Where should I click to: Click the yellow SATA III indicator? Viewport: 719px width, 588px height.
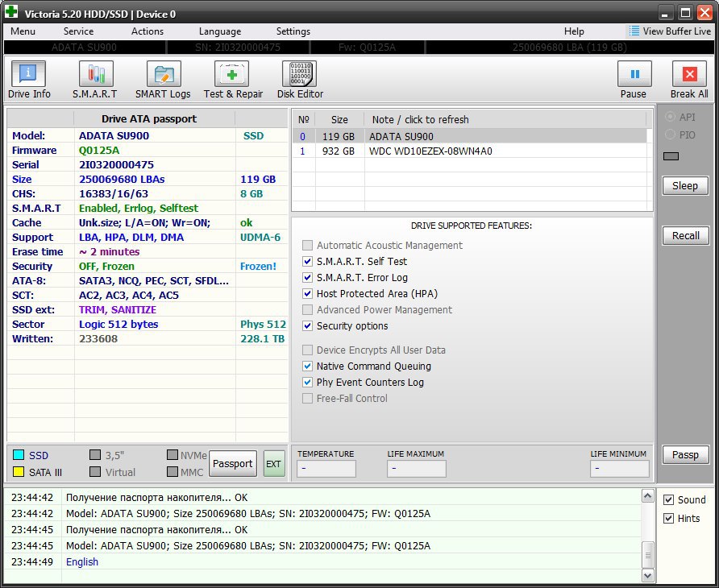pyautogui.click(x=19, y=471)
